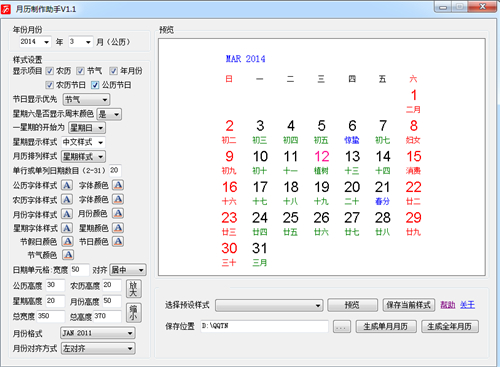The width and height of the screenshot is (500, 367).
Task: Open the 选择预设样式 combo box
Action: click(x=269, y=305)
